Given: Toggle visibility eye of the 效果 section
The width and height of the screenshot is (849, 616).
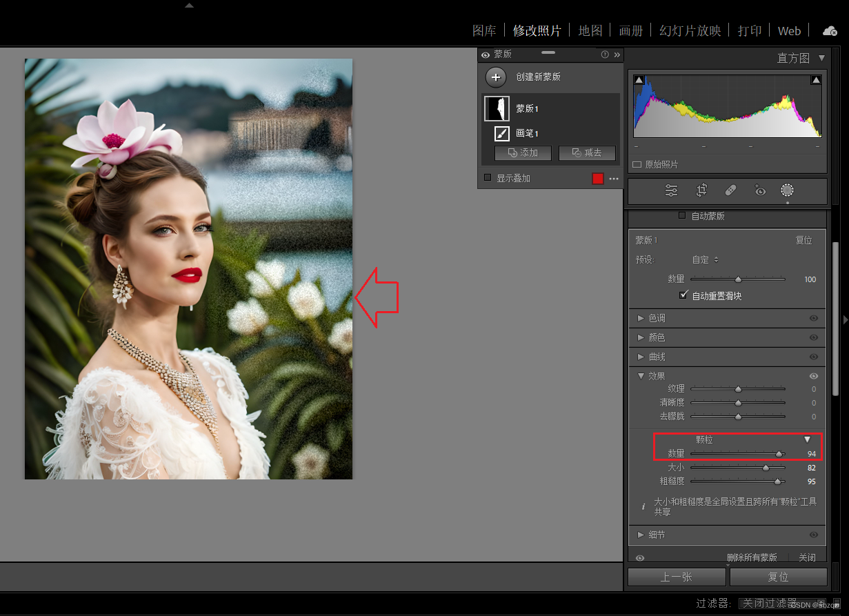Looking at the screenshot, I should tap(814, 376).
